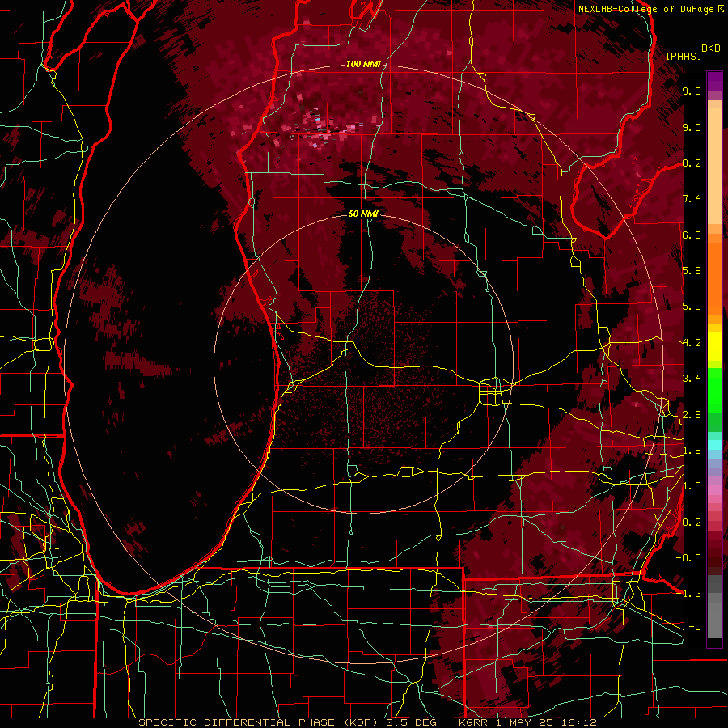
Task: Click the 5.8 value on color scale
Action: [x=692, y=271]
